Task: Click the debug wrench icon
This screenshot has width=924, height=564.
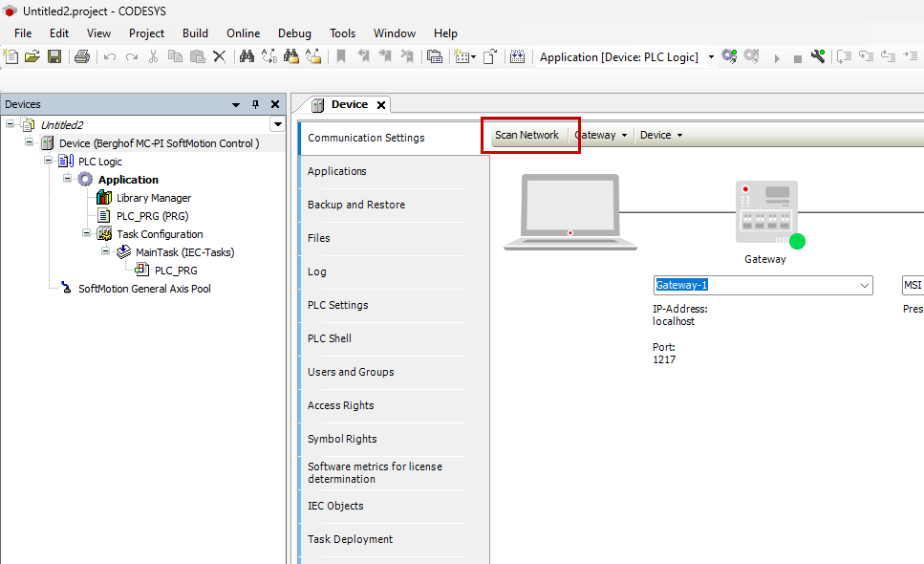Action: 818,56
